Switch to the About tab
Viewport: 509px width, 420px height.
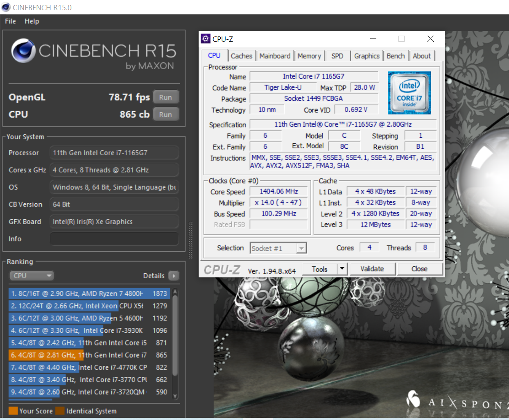422,56
